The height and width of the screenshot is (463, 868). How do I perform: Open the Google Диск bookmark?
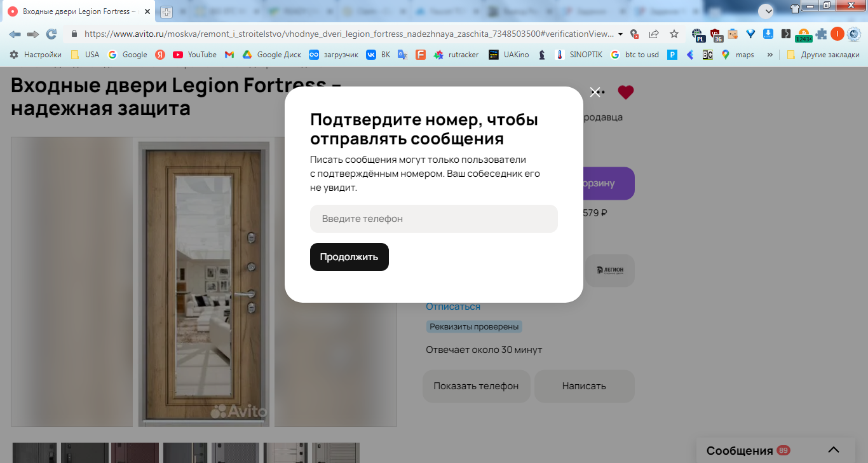click(271, 55)
